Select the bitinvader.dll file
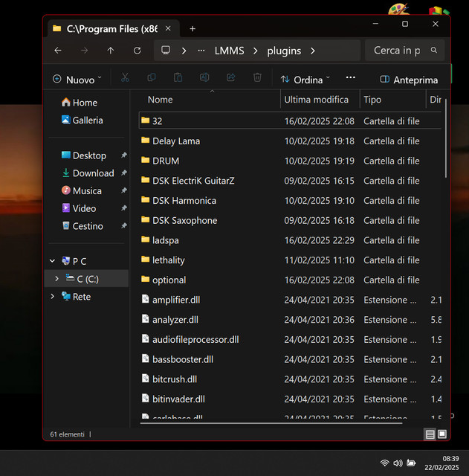The height and width of the screenshot is (476, 469). 290,399
